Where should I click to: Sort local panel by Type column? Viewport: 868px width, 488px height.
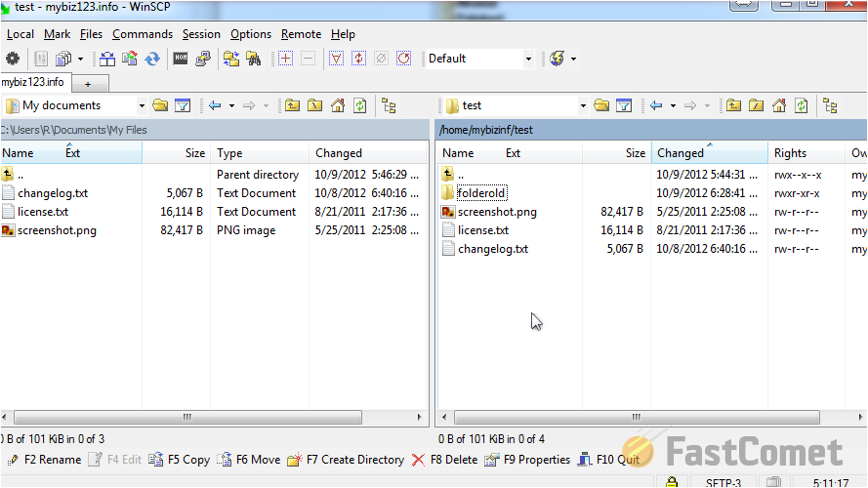259,153
